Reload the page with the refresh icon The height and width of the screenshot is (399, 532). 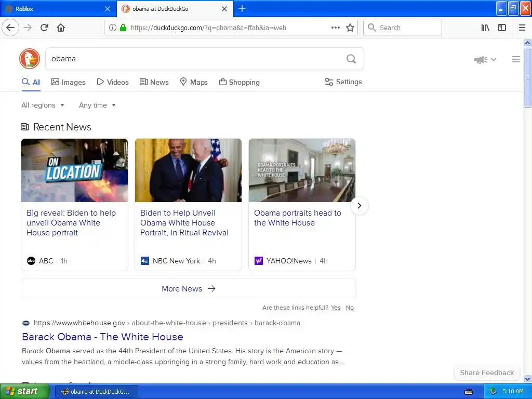(44, 28)
